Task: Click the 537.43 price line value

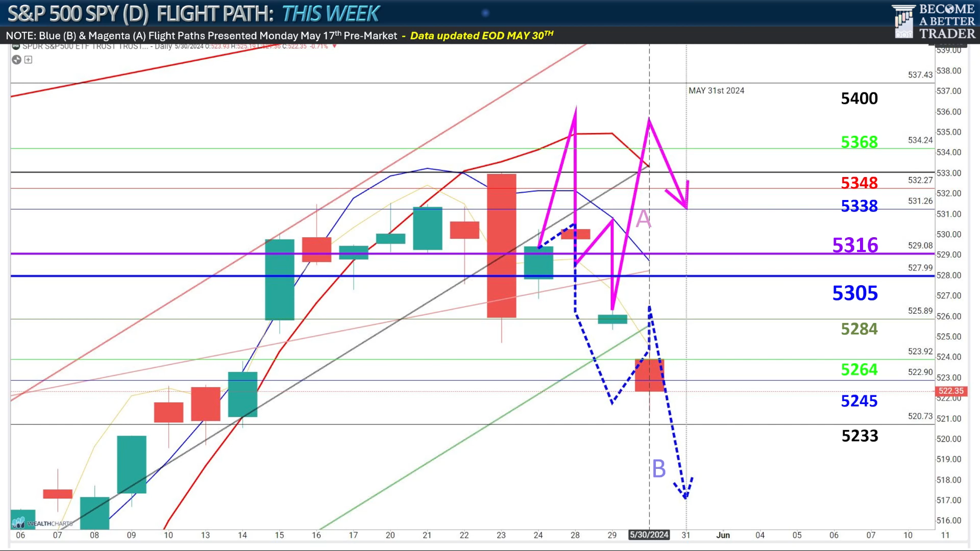Action: pos(920,75)
